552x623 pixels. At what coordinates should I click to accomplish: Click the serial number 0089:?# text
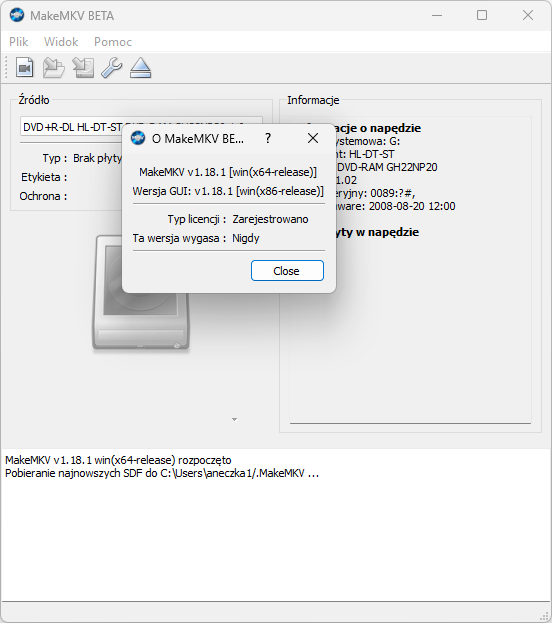[393, 193]
